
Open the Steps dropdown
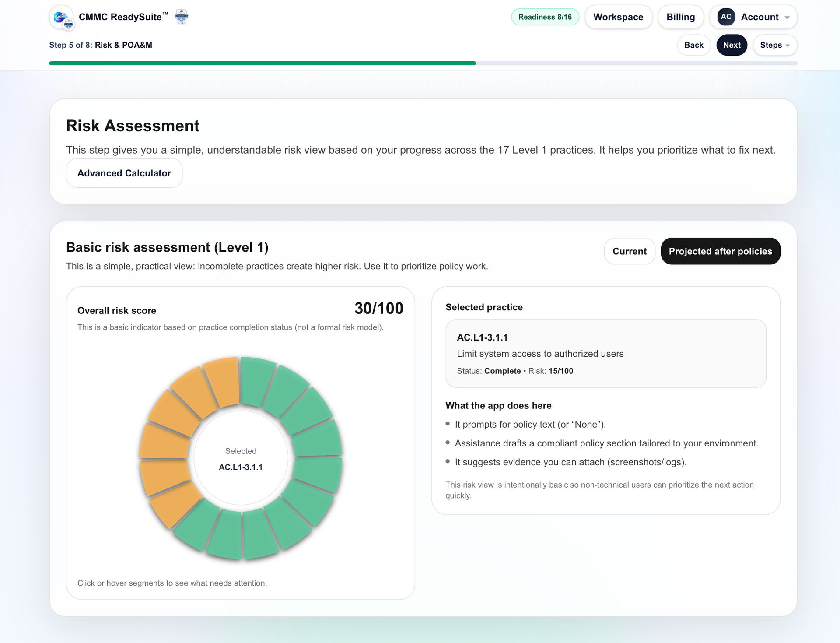pos(774,45)
